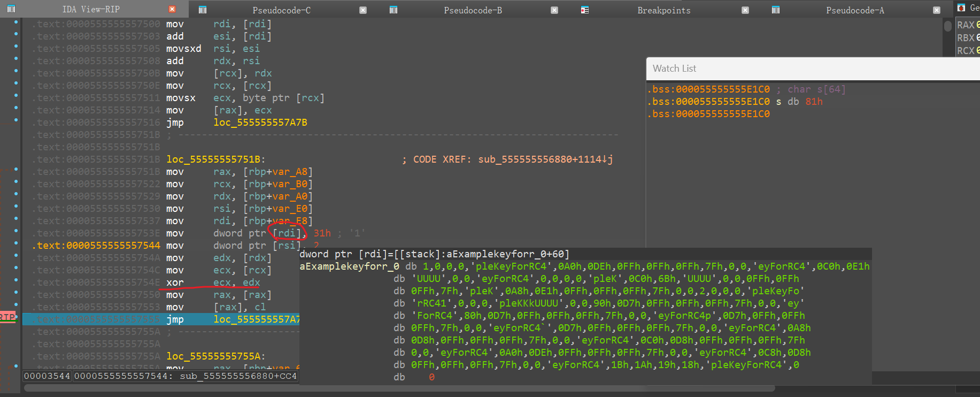This screenshot has height=397, width=980.
Task: Select label loc_55555555755A
Action: pyautogui.click(x=213, y=356)
